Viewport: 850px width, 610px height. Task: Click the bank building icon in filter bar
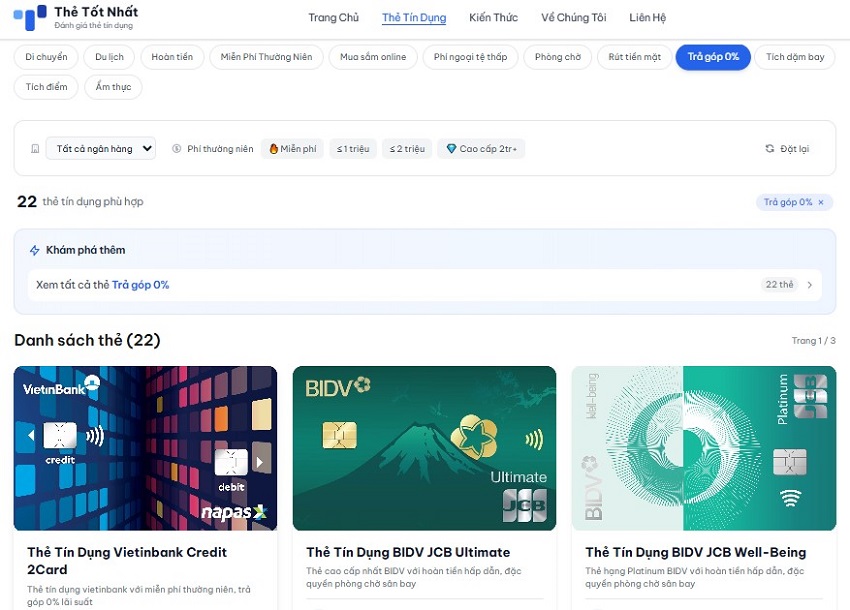pos(36,149)
